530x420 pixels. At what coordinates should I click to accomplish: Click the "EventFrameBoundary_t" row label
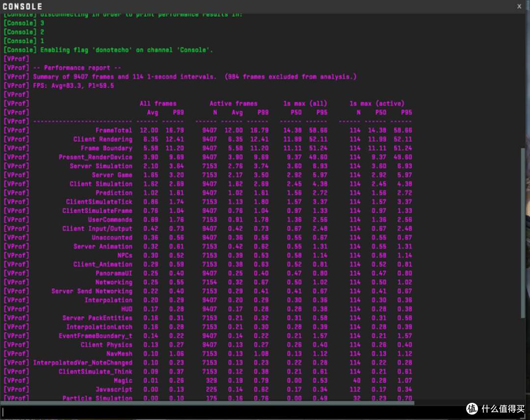96,336
